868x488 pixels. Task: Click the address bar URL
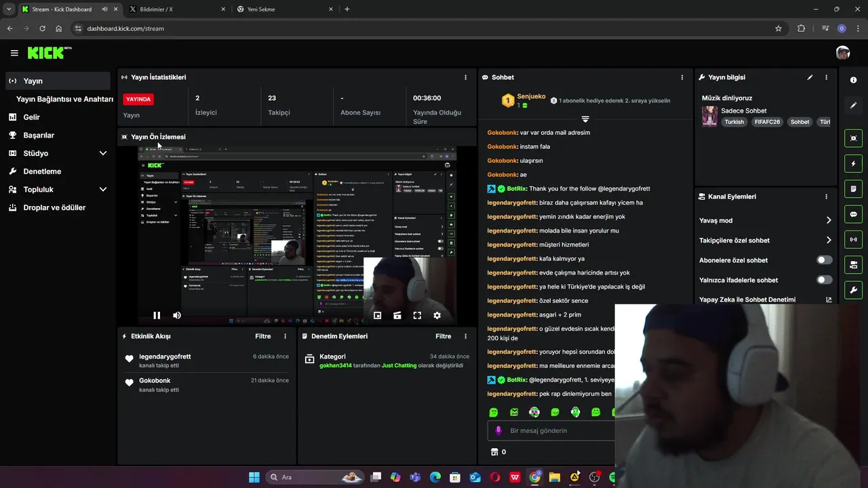click(x=125, y=28)
